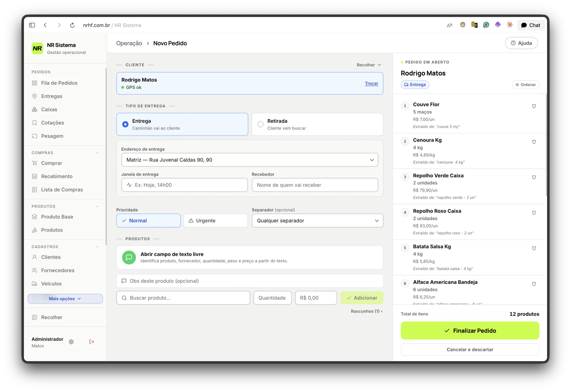The height and width of the screenshot is (392, 571).
Task: Open the translate extension icon
Action: point(450,25)
